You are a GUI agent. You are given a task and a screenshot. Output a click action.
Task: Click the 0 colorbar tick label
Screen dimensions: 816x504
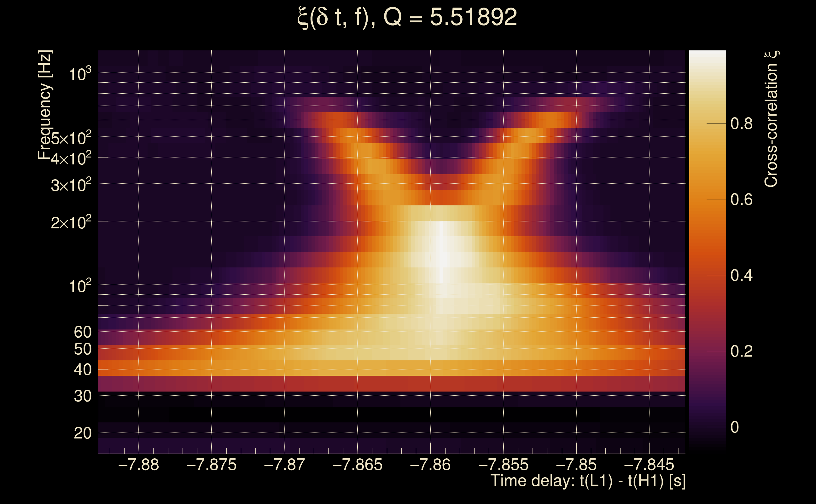click(x=735, y=427)
